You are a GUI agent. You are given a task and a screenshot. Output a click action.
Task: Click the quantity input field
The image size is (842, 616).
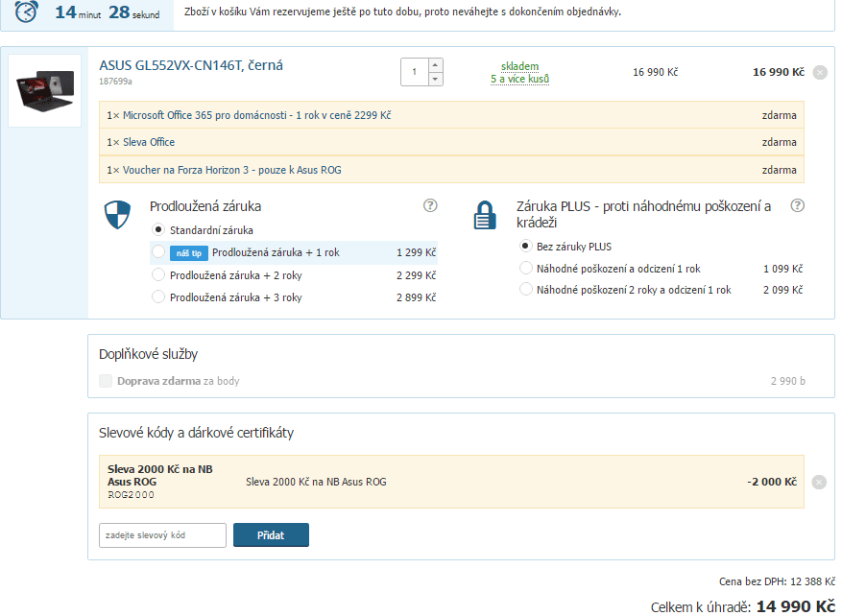tap(415, 72)
